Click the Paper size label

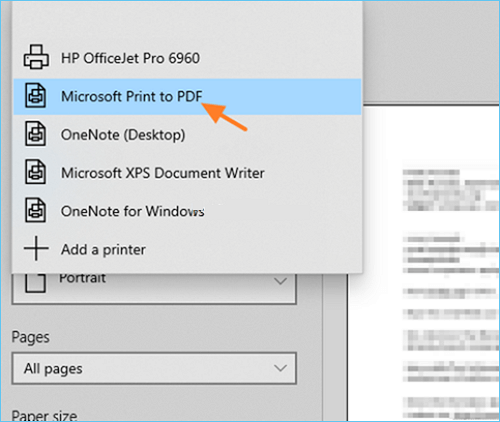[x=44, y=416]
